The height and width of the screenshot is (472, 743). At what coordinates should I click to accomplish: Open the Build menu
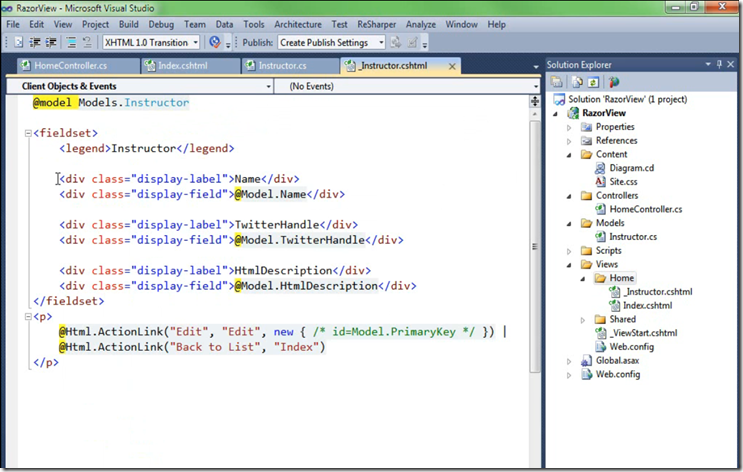tap(128, 24)
